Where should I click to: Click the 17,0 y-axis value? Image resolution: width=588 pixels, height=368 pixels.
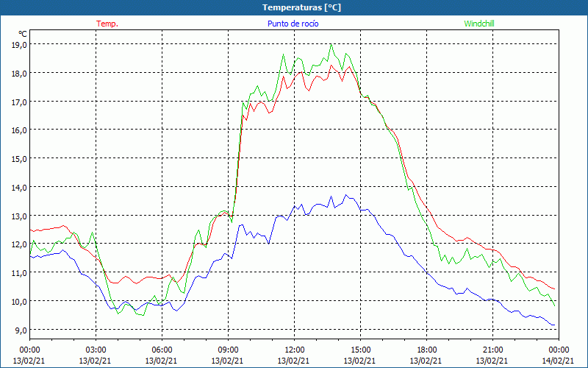click(20, 102)
